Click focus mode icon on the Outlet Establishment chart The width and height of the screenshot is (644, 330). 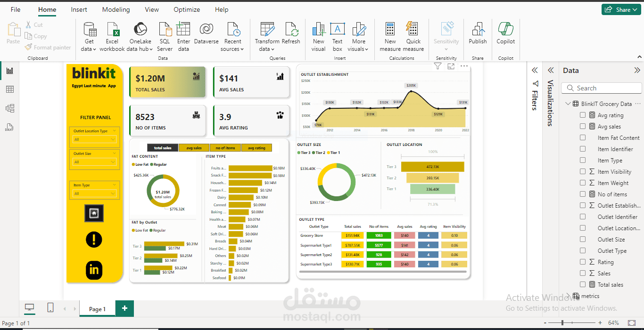point(451,66)
